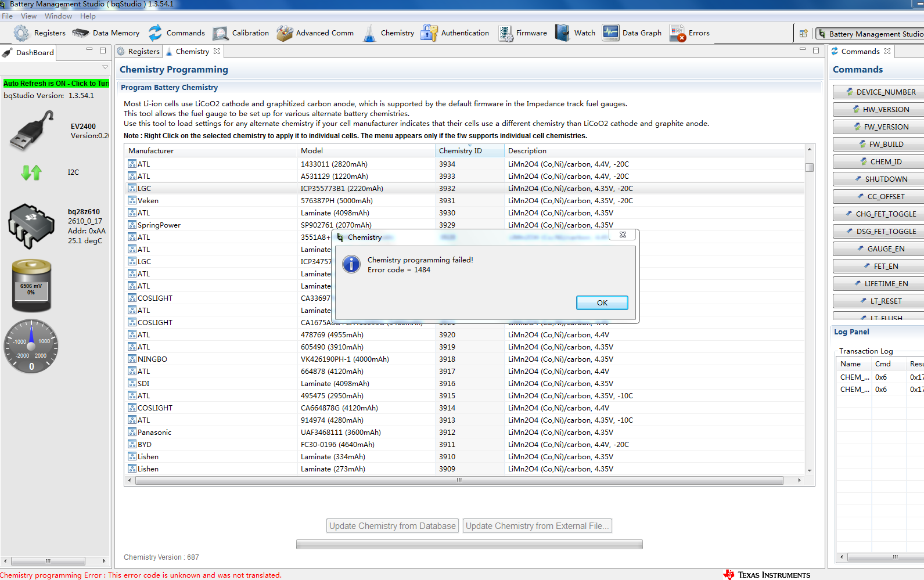Open the Data Graph tool
The image size is (924, 580).
tap(632, 33)
